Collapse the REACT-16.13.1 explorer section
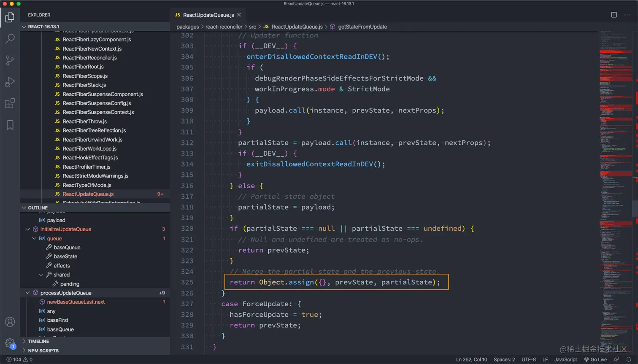This screenshot has width=638, height=364. coord(95,27)
